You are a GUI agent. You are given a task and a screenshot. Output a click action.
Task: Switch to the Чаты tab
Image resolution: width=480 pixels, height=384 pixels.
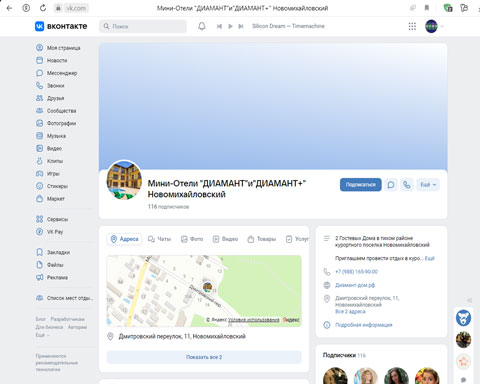pos(160,239)
